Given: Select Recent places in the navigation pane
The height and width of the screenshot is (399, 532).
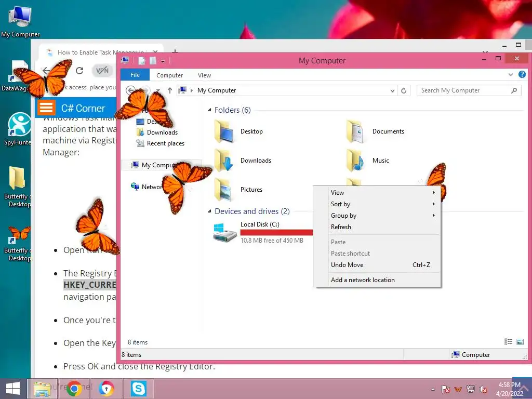Looking at the screenshot, I should pyautogui.click(x=166, y=143).
